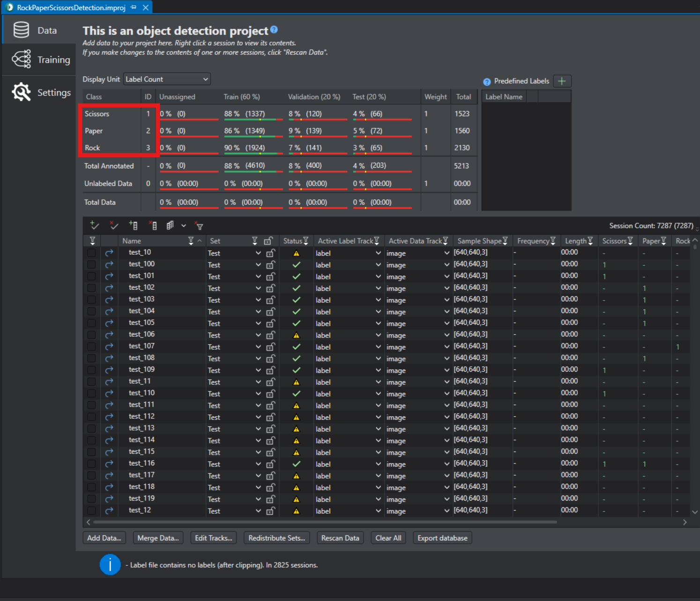Click the info icon next to the label warning

tap(110, 564)
